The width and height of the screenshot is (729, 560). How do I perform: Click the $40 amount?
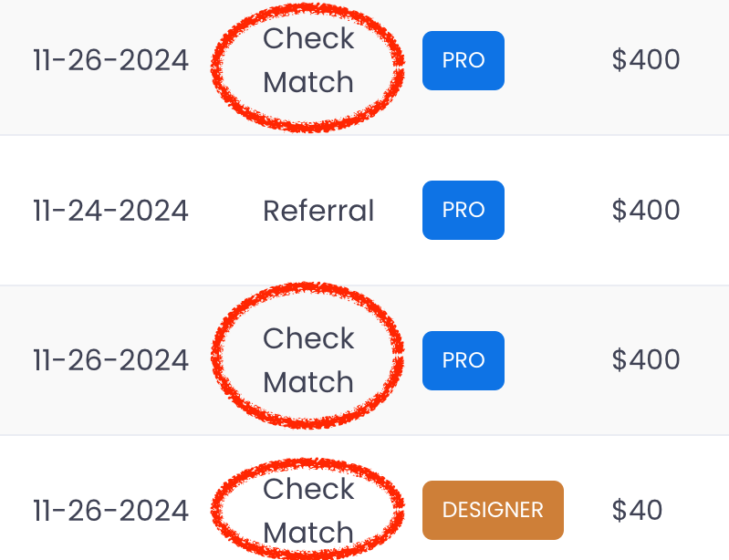click(637, 510)
